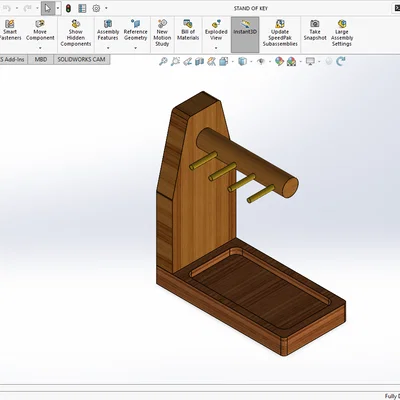Viewport: 400px width, 400px height.
Task: Toggle Instant3D mode
Action: [245, 35]
